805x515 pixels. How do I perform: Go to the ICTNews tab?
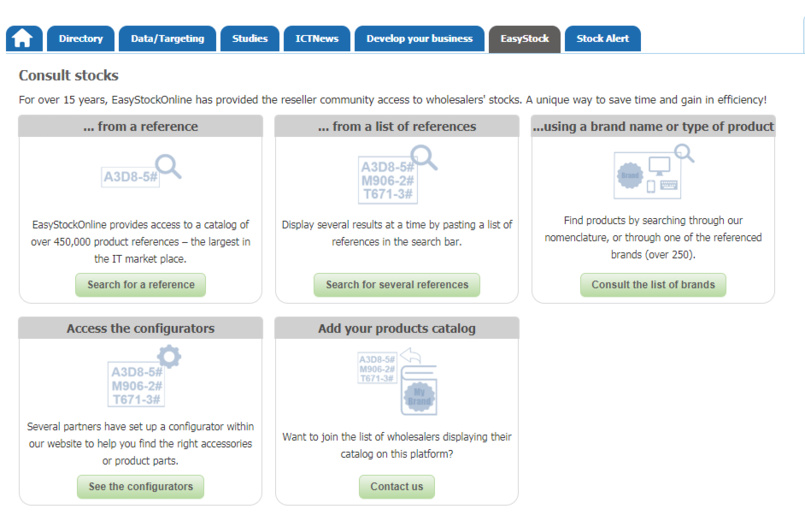pos(317,39)
